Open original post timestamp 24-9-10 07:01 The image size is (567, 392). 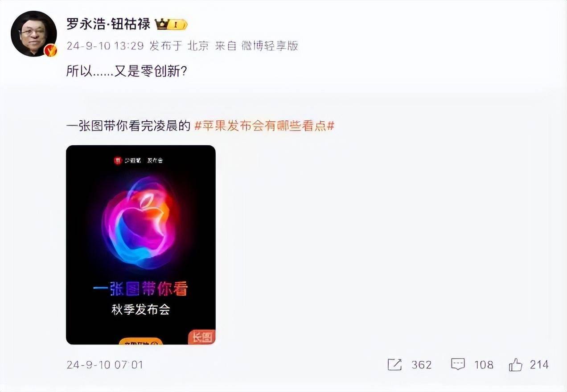tap(105, 365)
